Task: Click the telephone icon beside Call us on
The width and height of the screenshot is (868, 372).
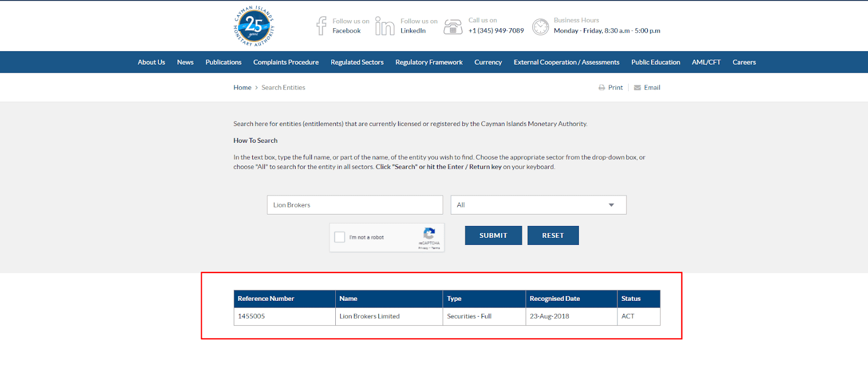Action: pyautogui.click(x=453, y=26)
